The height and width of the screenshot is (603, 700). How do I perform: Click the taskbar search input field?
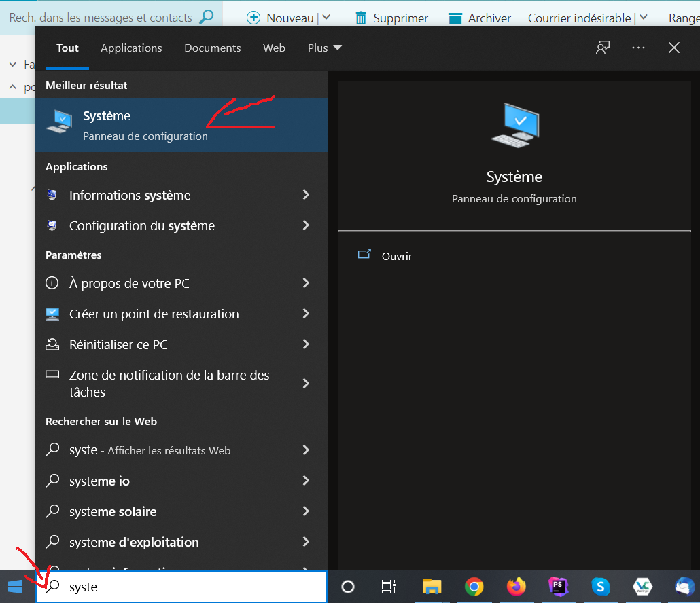(x=190, y=587)
